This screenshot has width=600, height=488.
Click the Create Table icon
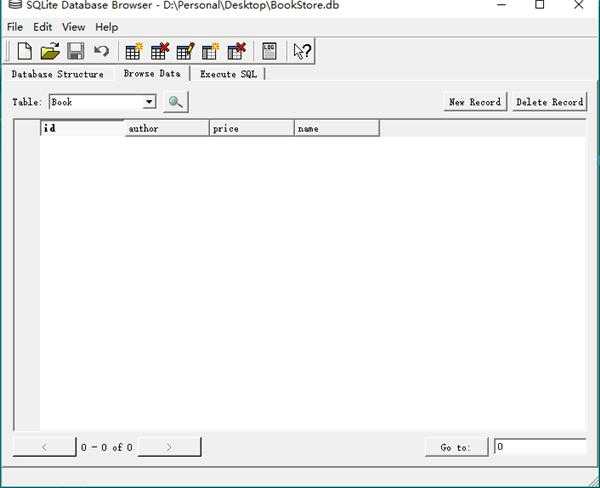coord(134,51)
